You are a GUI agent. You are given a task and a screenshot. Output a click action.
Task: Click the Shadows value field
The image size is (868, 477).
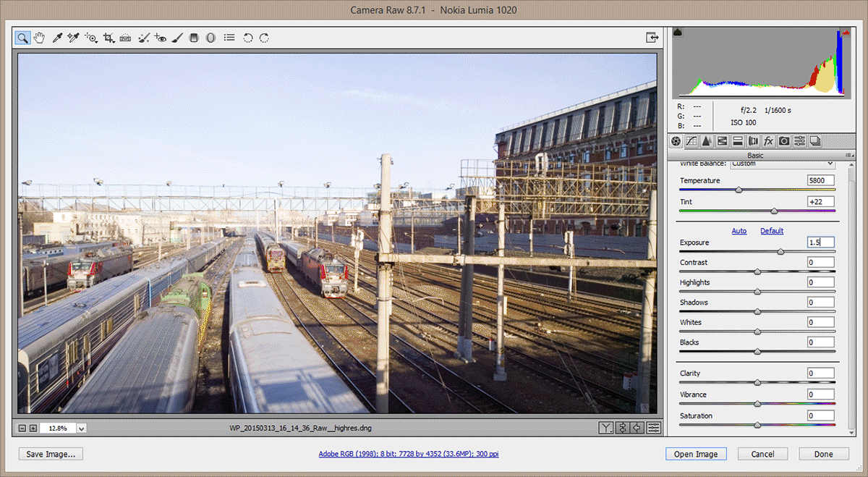tap(821, 302)
